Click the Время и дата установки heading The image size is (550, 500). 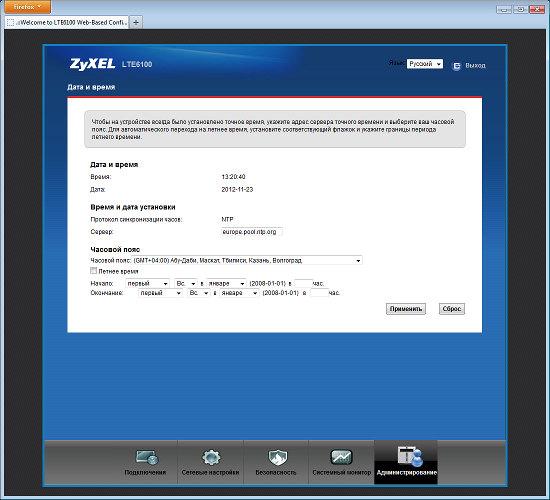[x=133, y=207]
